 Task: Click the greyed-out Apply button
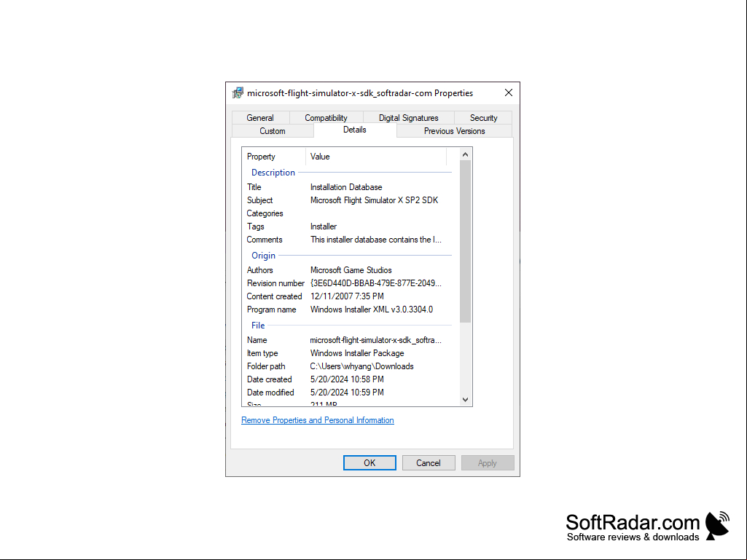488,463
